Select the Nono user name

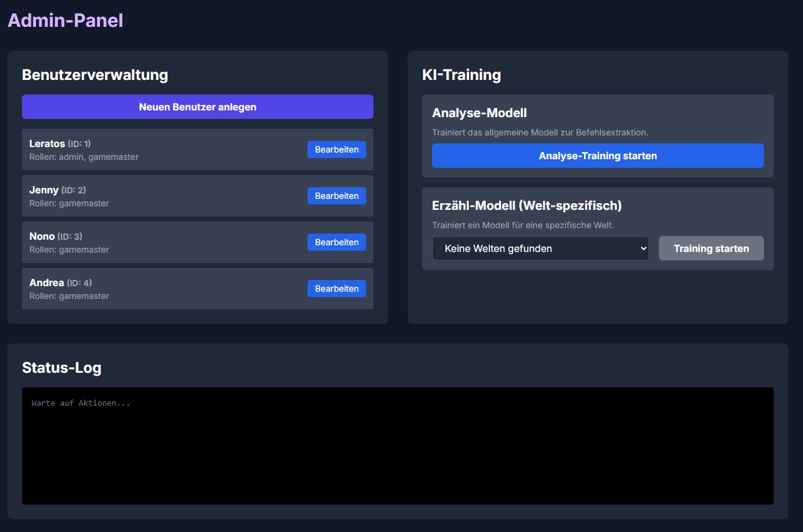42,236
